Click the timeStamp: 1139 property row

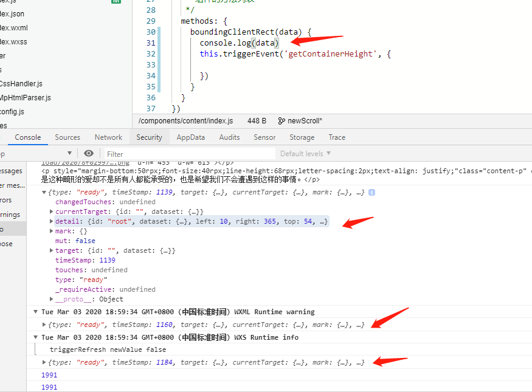pos(85,261)
